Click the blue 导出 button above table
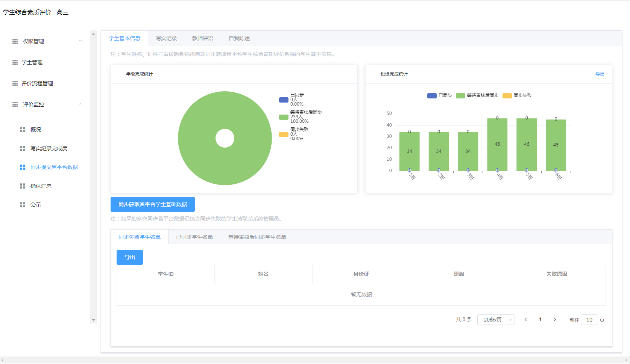This screenshot has width=630, height=364. point(130,257)
